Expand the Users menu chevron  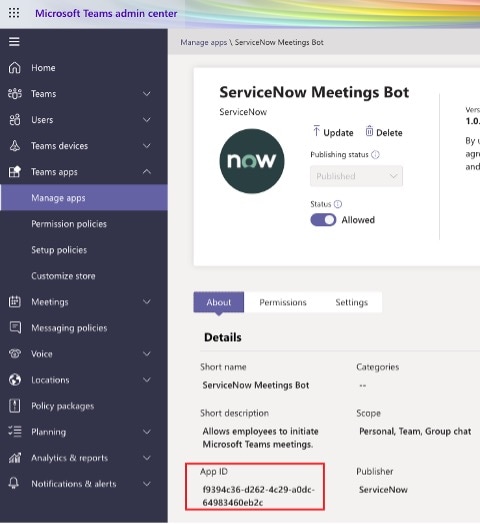pyautogui.click(x=146, y=120)
